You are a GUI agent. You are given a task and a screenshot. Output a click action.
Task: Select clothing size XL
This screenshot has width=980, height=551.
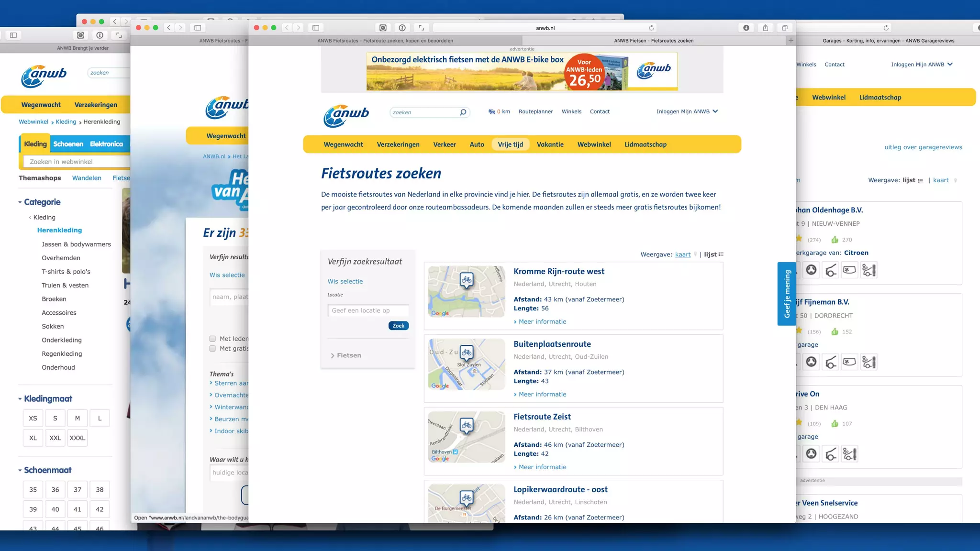(x=33, y=438)
